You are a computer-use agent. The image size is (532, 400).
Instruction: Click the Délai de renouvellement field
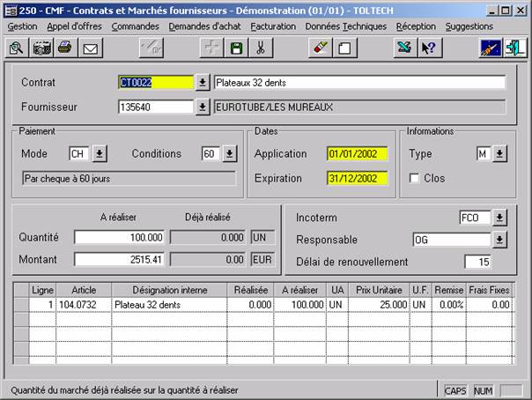tap(477, 262)
